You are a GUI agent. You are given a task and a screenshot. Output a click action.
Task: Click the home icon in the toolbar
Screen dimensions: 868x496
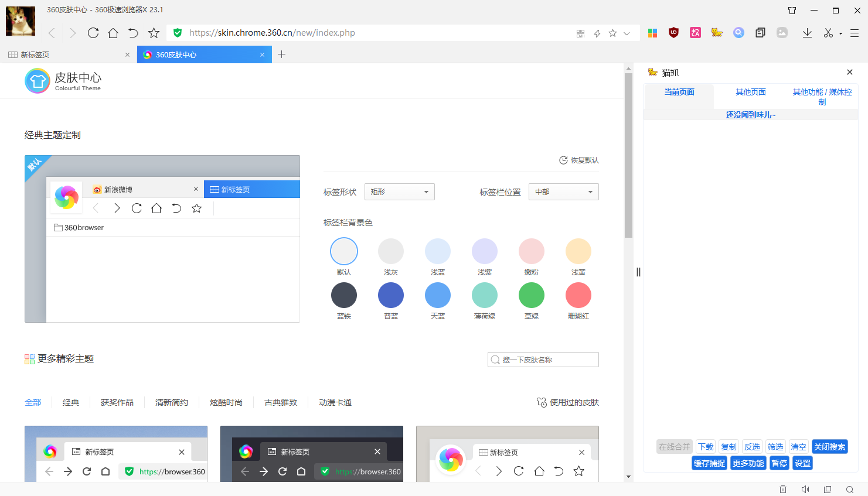(114, 33)
